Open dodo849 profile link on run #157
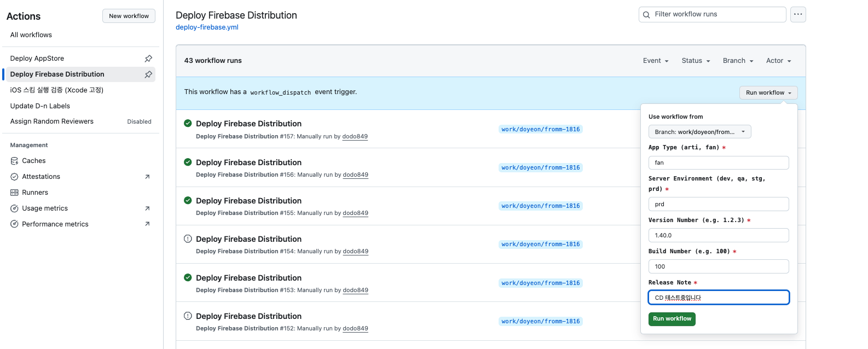Screen dimensions: 868x349 (x=355, y=137)
